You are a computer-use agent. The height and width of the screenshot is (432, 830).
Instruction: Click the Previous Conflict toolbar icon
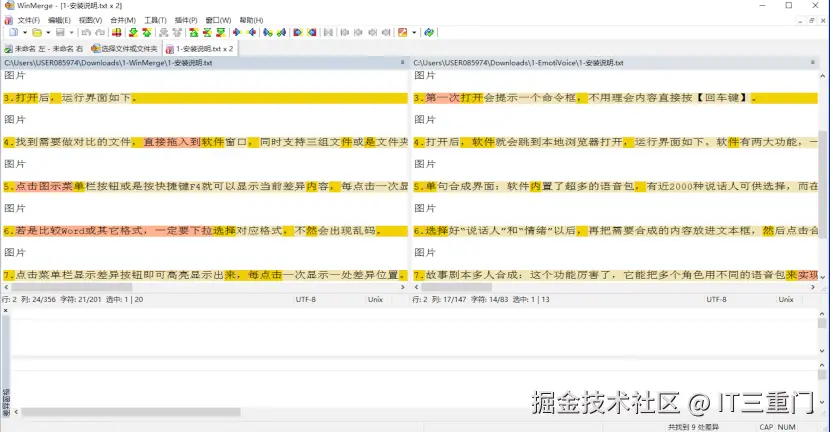177,32
